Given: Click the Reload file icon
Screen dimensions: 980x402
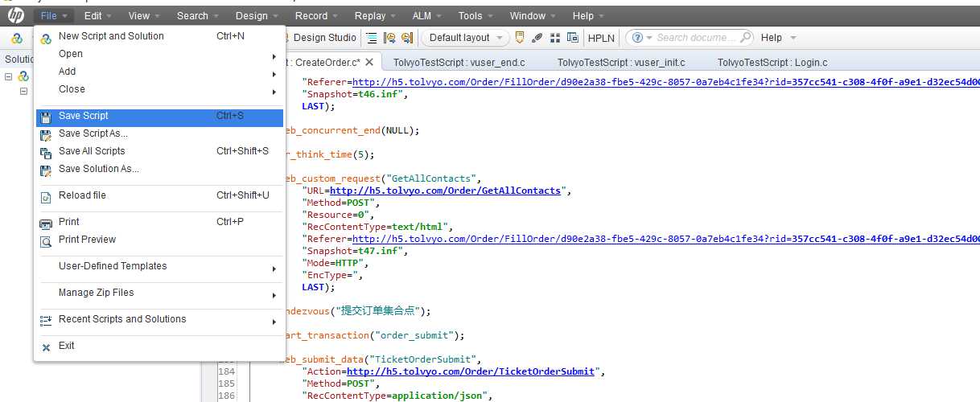Looking at the screenshot, I should pos(46,196).
